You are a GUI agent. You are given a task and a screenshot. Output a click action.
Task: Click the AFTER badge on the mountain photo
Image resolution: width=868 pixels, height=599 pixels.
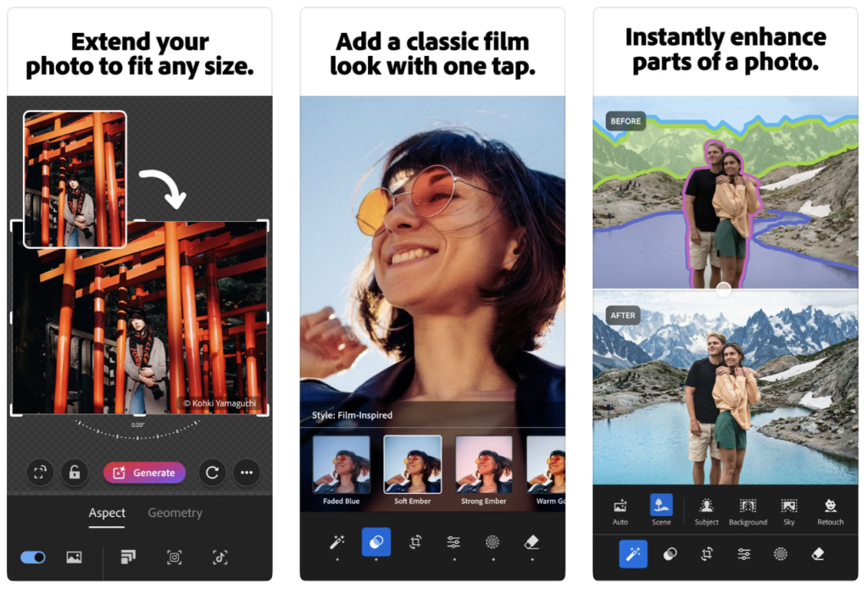pyautogui.click(x=623, y=315)
